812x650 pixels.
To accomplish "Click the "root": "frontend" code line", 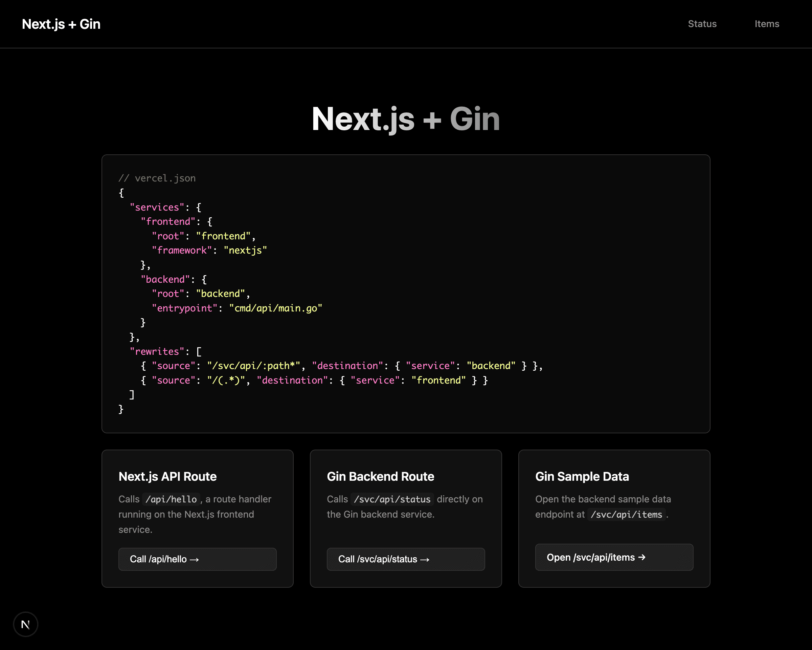I will (204, 236).
